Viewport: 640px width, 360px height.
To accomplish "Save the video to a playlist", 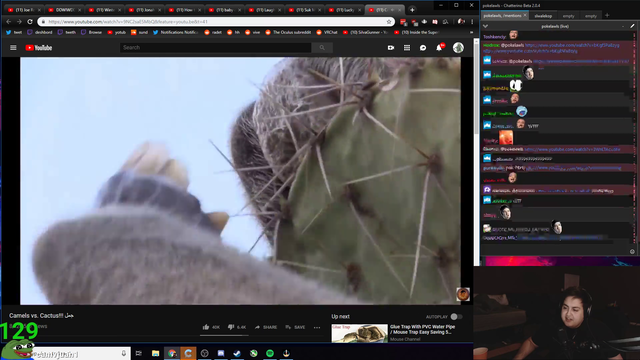I will tap(295, 327).
